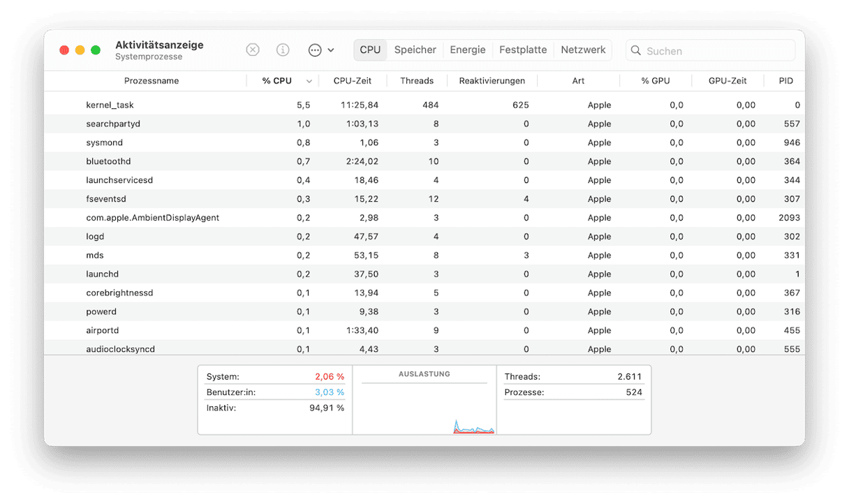Click the Aktivitätsanzeige window title
This screenshot has height=504, width=849.
click(159, 45)
